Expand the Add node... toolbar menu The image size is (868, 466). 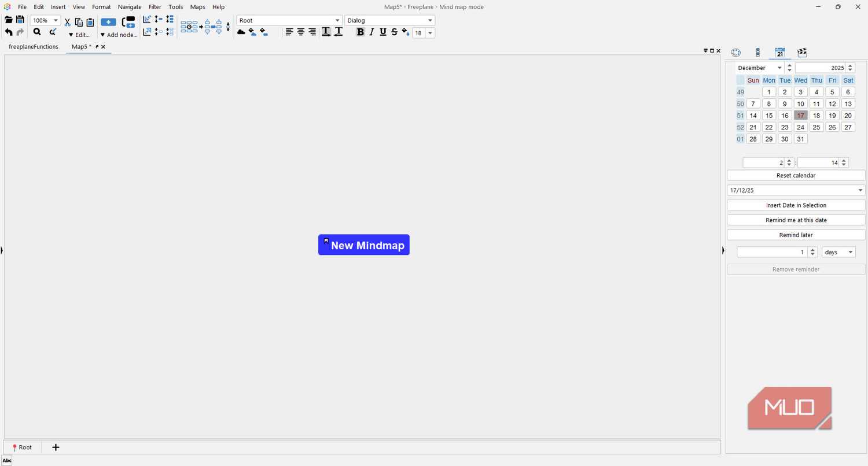119,35
